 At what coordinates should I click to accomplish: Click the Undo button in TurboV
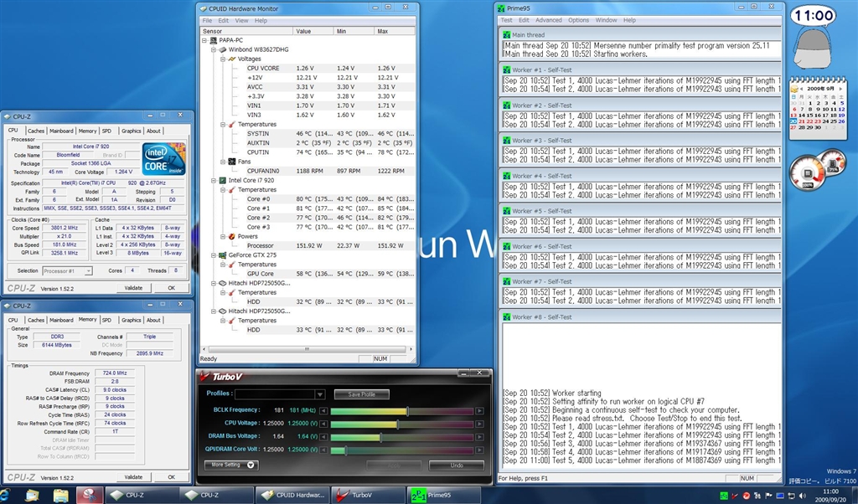click(x=457, y=465)
